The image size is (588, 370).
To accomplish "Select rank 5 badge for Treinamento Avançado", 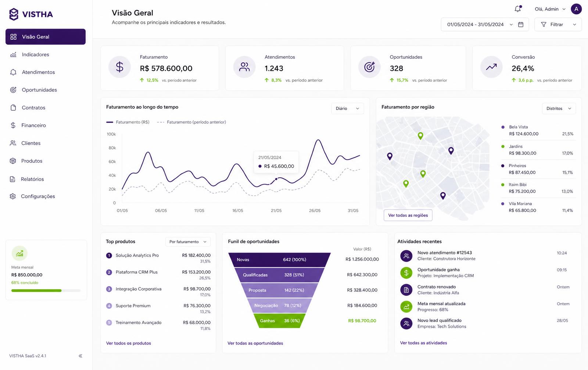I will click(x=109, y=323).
